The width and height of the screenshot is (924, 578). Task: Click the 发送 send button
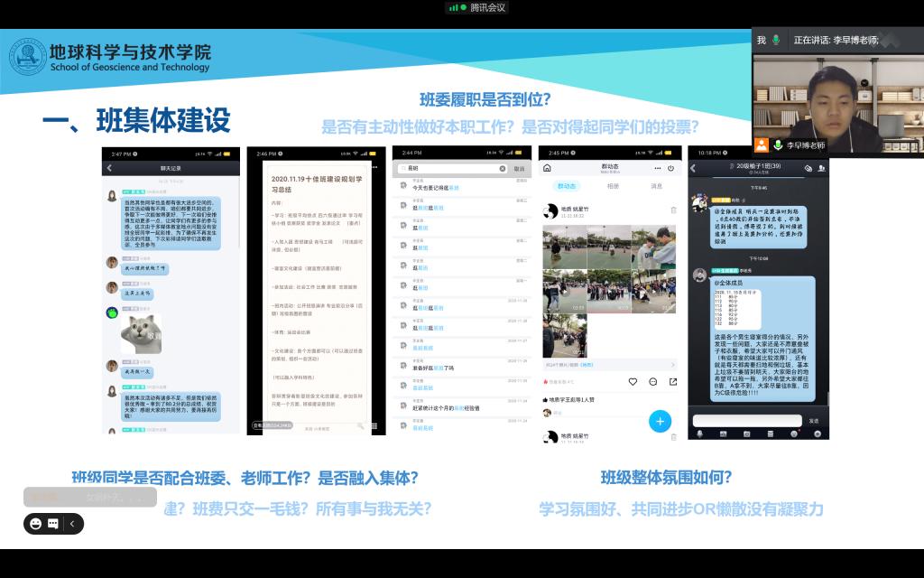814,421
